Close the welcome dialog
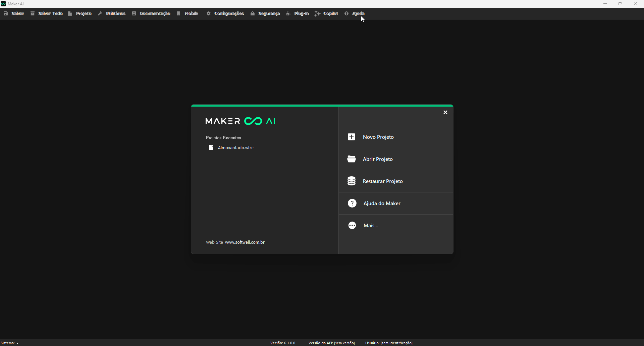Image resolution: width=644 pixels, height=346 pixels. (445, 112)
